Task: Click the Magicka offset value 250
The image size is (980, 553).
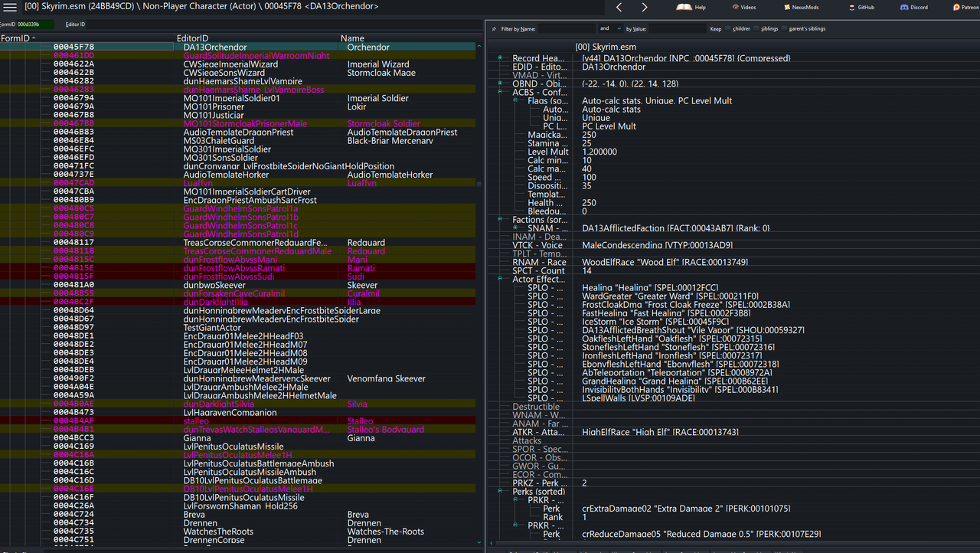Action: [590, 135]
